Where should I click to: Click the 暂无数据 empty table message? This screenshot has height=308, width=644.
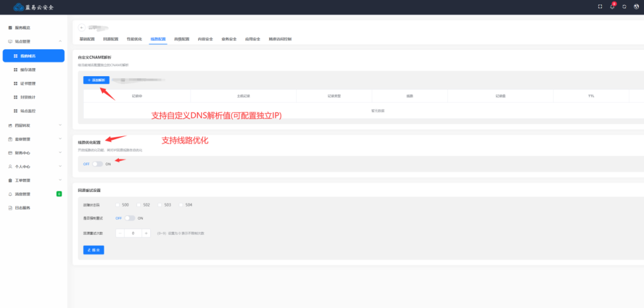pos(378,111)
